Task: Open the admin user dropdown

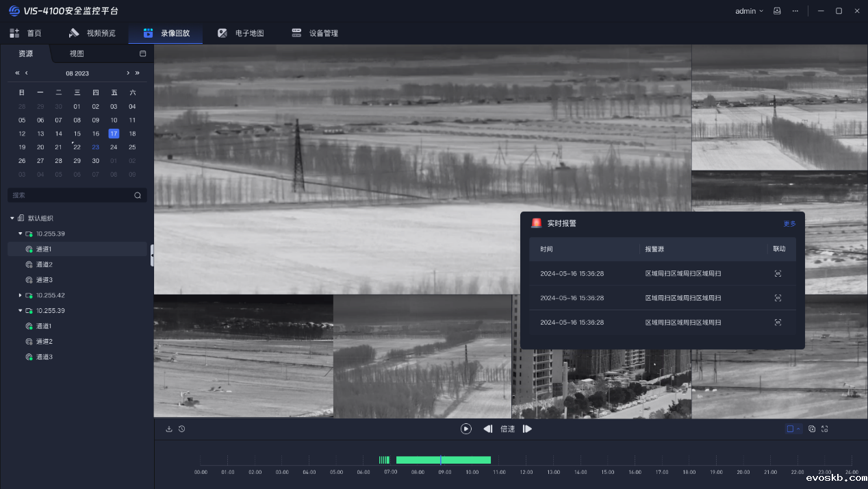Action: pos(749,11)
